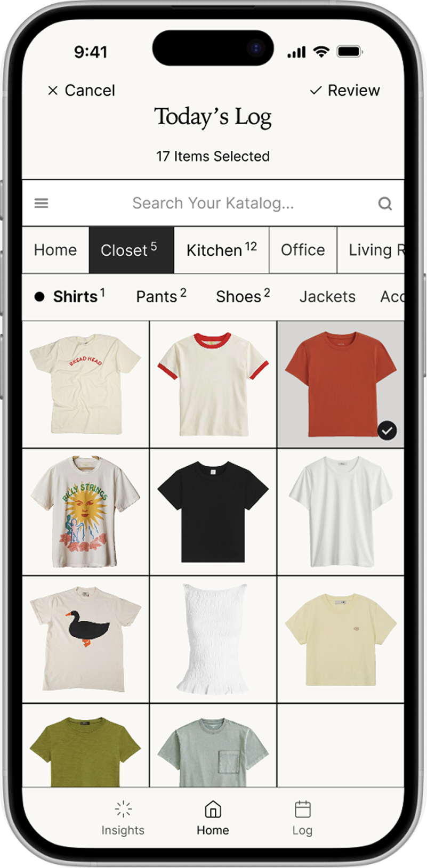Click the Cancel button
The height and width of the screenshot is (868, 427).
tap(81, 91)
